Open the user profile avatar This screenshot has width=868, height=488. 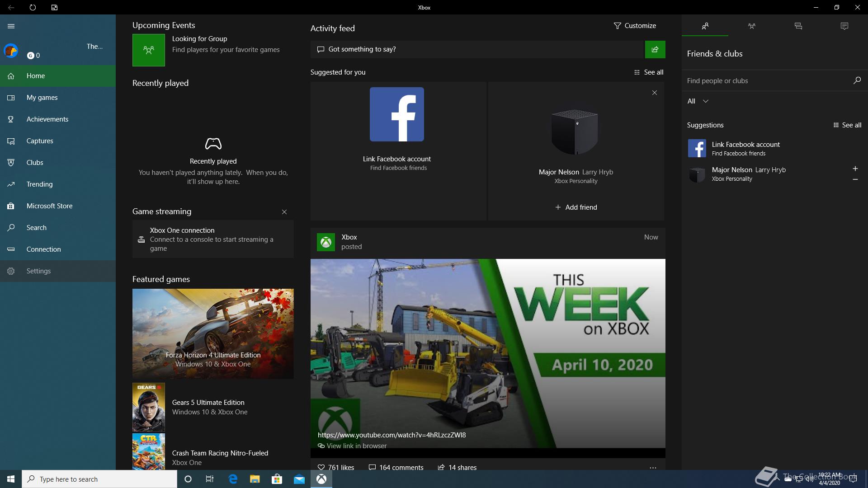(11, 51)
